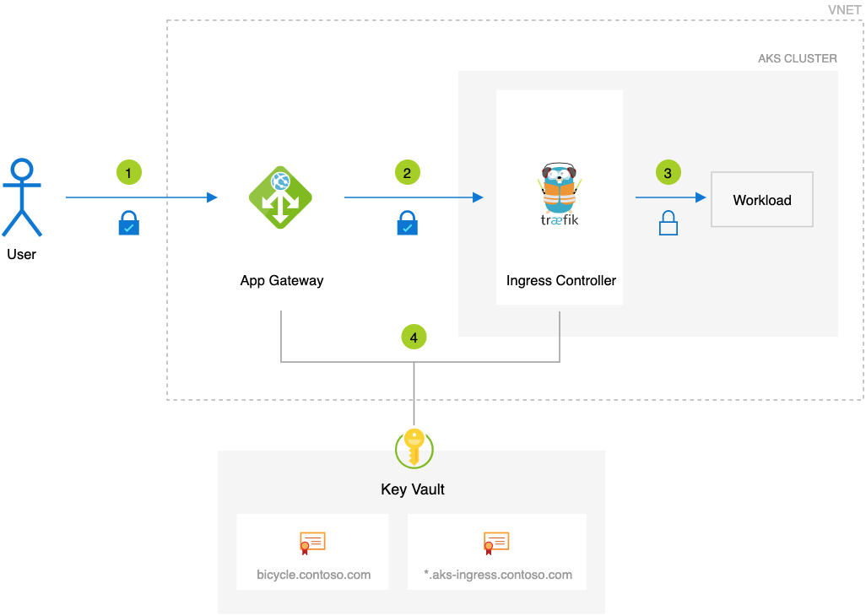
Task: Toggle the checked padlock after App Gateway
Action: (408, 223)
